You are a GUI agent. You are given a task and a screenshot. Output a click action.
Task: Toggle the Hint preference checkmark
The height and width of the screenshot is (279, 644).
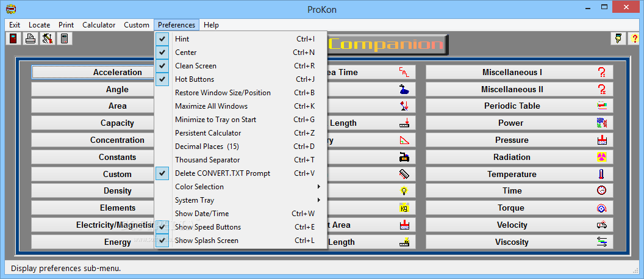163,39
